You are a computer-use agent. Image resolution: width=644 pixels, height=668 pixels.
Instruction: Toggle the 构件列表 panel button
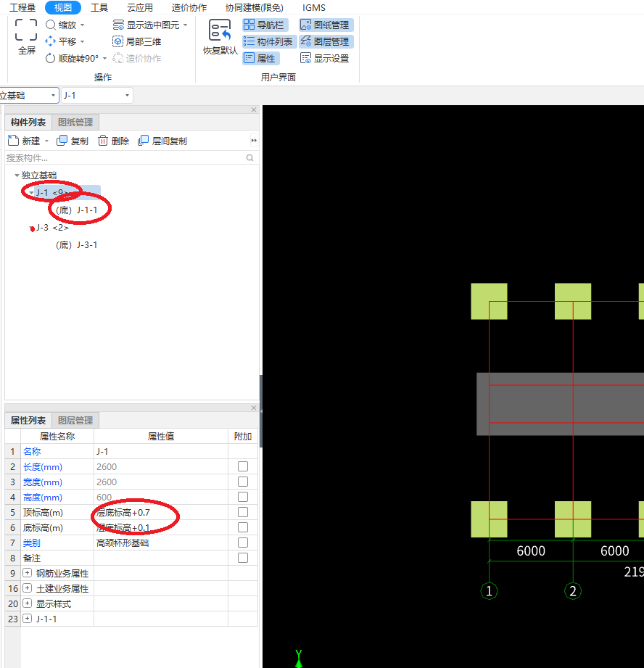[x=269, y=42]
